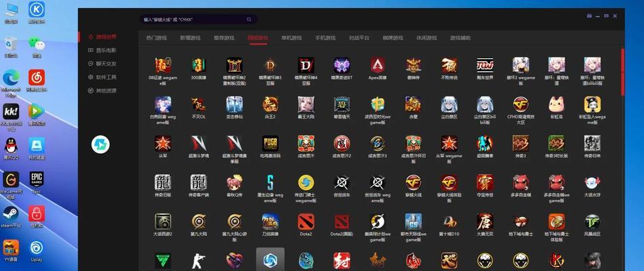Open 其他资源 in the sidebar
Viewport: 644px width, 271px height.
[102, 91]
